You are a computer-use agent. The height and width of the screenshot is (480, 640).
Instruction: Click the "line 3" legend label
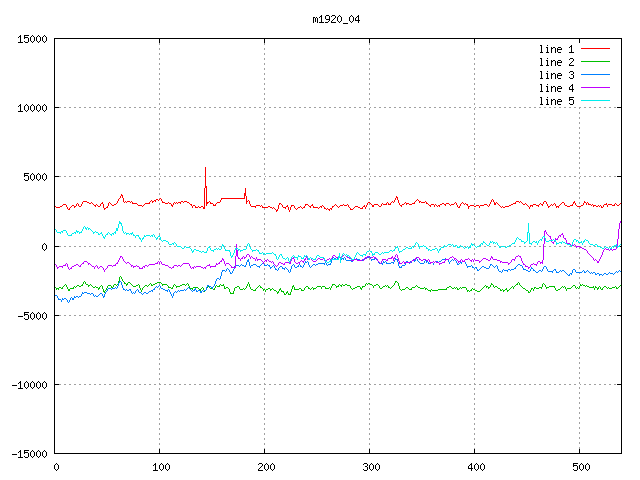[x=556, y=75]
